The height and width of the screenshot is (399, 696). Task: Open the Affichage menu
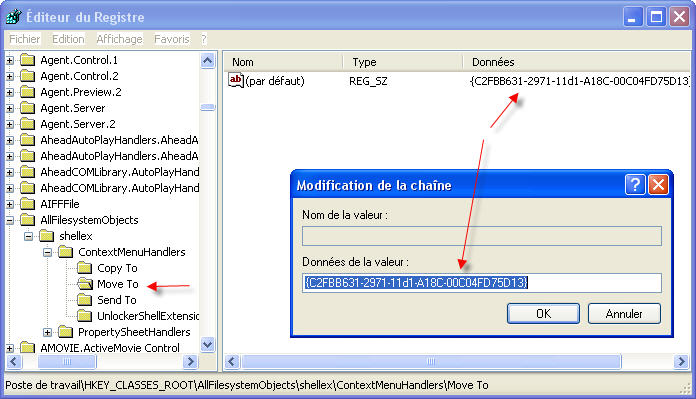click(119, 39)
